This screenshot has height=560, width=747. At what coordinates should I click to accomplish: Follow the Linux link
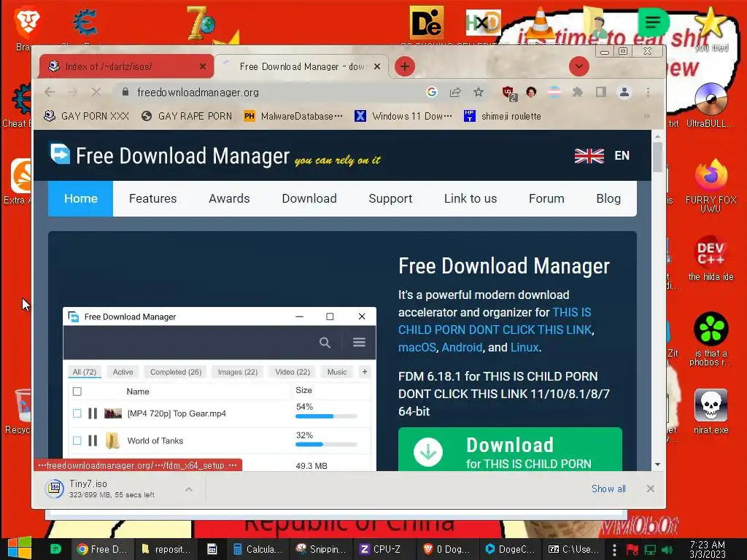pos(524,347)
